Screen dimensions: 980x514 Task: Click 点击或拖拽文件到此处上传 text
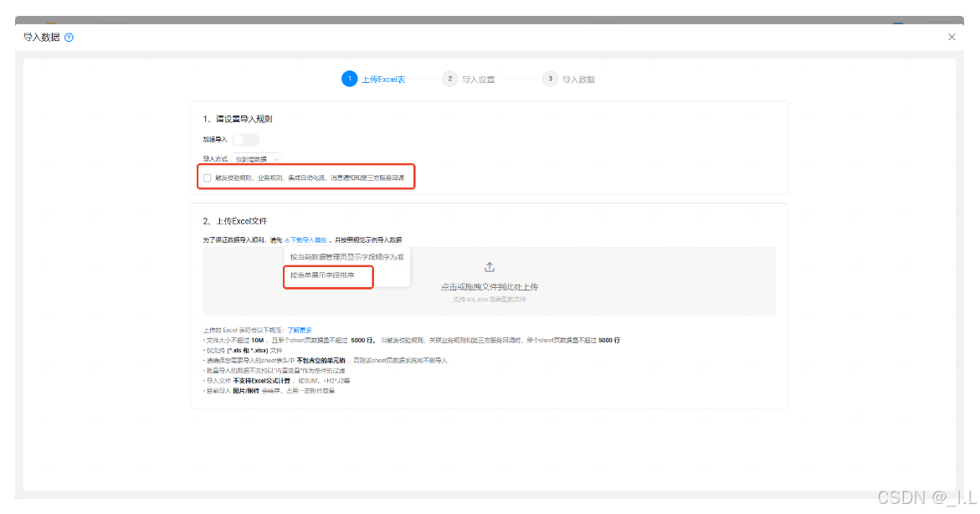(x=490, y=287)
